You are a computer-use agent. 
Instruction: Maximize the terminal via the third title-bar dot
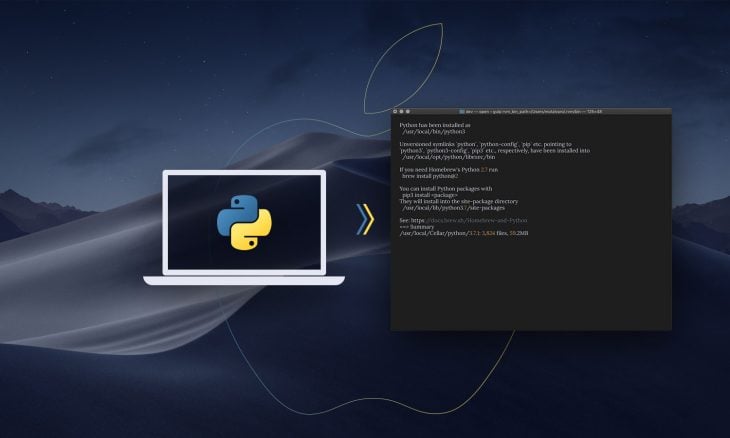point(408,112)
